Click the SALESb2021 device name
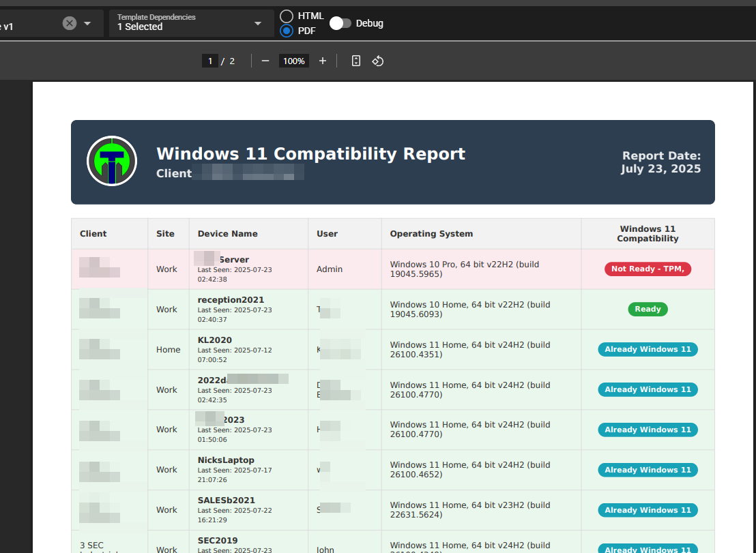This screenshot has height=553, width=756. point(226,500)
